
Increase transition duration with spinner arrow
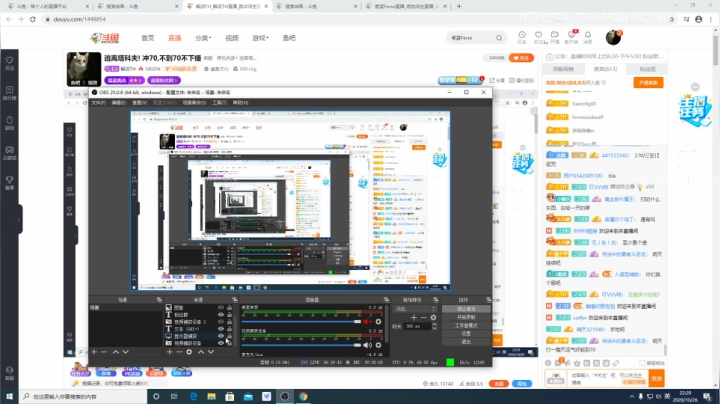click(x=434, y=324)
